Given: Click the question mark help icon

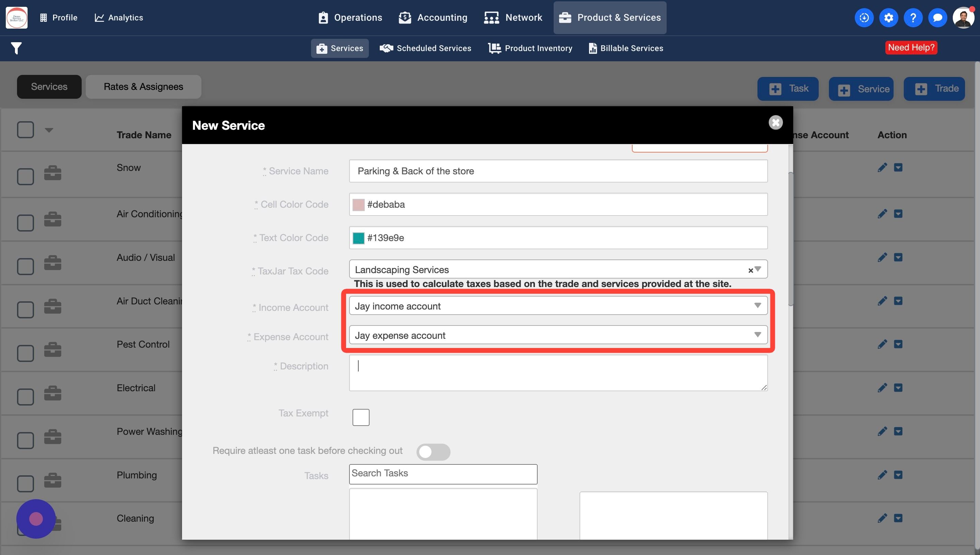Looking at the screenshot, I should [913, 17].
